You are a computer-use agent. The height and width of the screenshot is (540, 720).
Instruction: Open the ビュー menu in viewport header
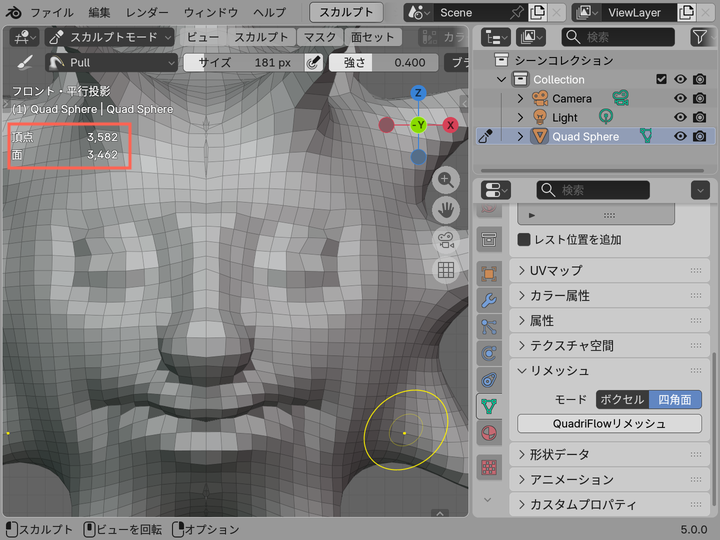(x=202, y=37)
